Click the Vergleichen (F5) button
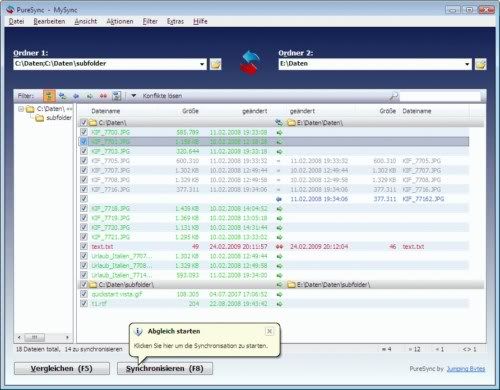Image resolution: width=500 pixels, height=390 pixels. pyautogui.click(x=62, y=369)
